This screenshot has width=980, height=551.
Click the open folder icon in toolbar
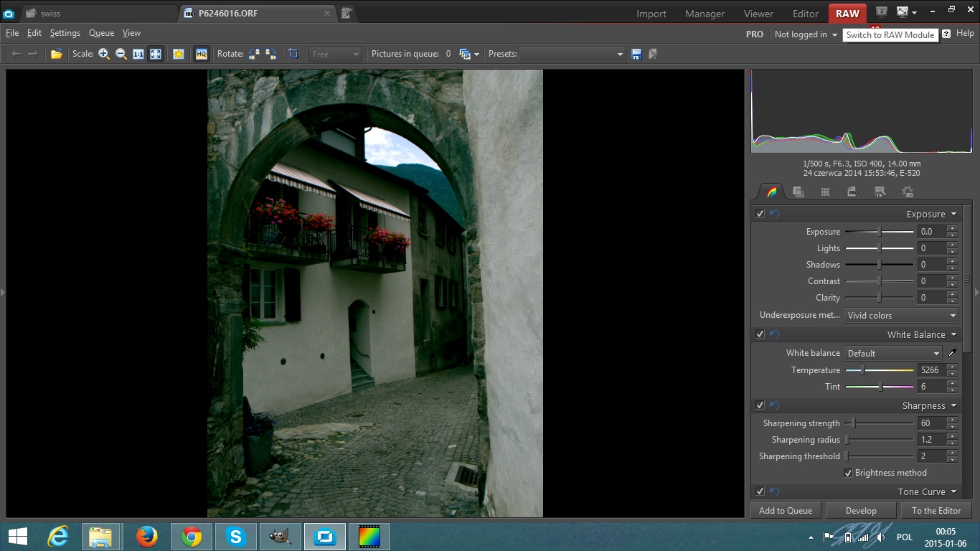coord(56,54)
